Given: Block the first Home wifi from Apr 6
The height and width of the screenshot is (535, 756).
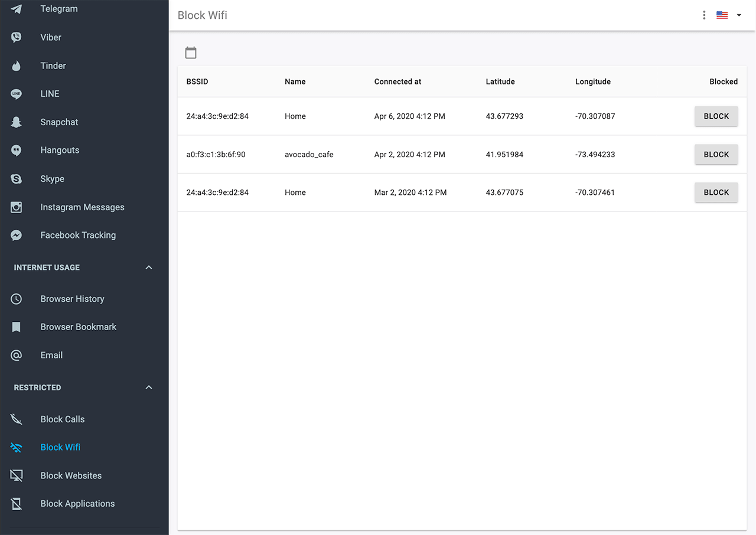Looking at the screenshot, I should pyautogui.click(x=716, y=116).
